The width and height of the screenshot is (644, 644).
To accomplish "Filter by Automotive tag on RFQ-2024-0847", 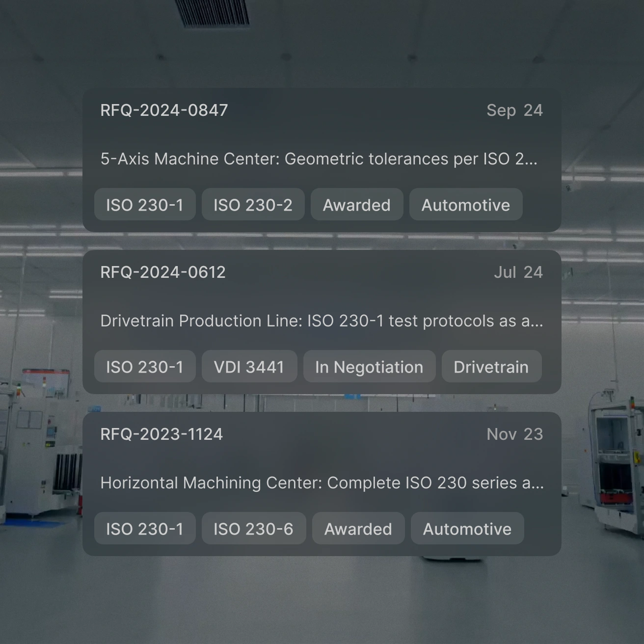I will 466,205.
